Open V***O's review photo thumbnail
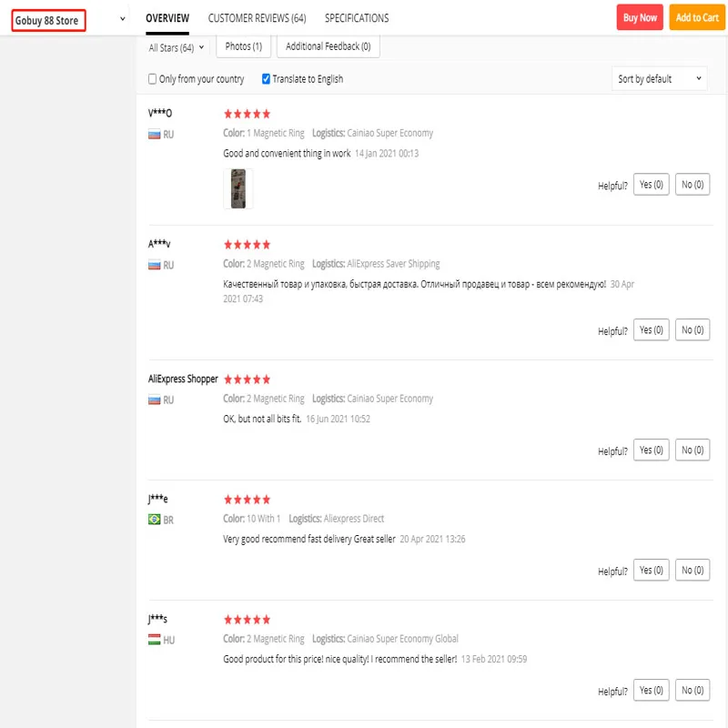728x728 pixels. (238, 188)
